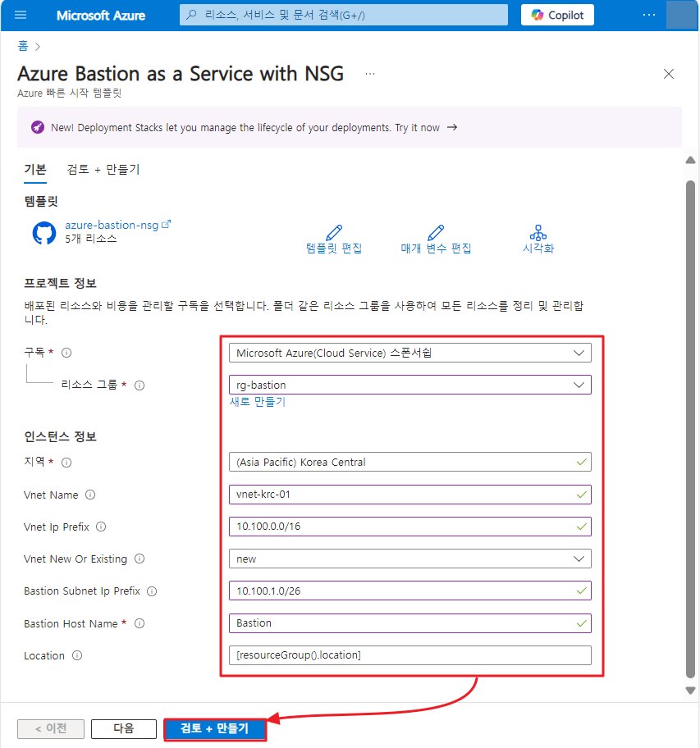Click the Copilot button

point(557,16)
